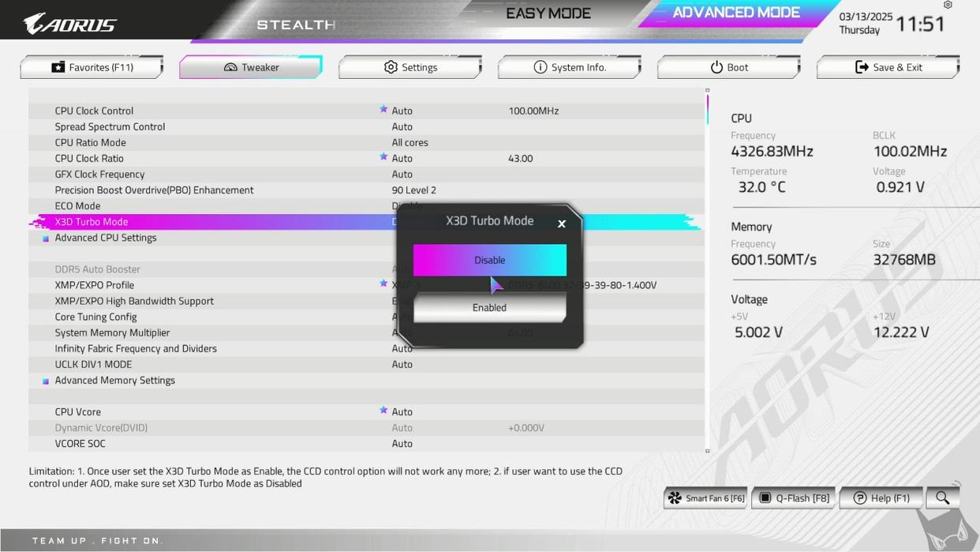Open UCLK DIV1 MODE Auto value
980x552 pixels.
click(402, 364)
